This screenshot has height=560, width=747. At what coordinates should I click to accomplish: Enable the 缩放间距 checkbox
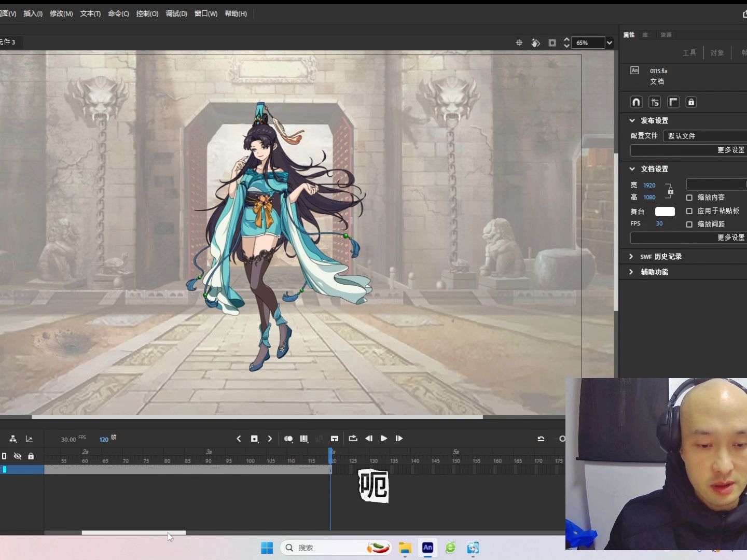coord(689,225)
